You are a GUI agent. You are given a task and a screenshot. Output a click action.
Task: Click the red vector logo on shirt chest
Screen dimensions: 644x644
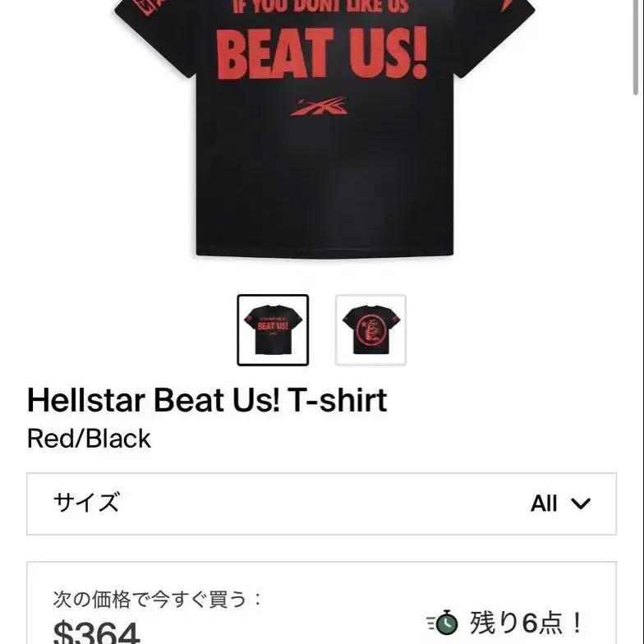pos(319,107)
